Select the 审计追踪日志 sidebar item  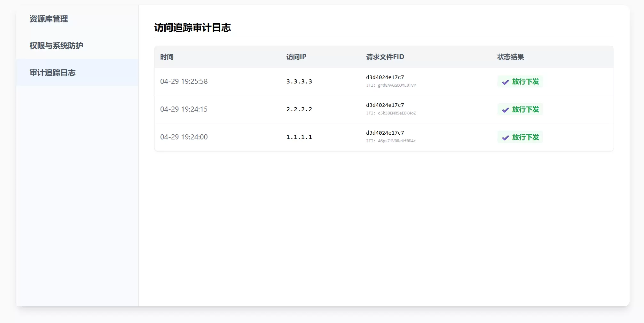coord(77,73)
